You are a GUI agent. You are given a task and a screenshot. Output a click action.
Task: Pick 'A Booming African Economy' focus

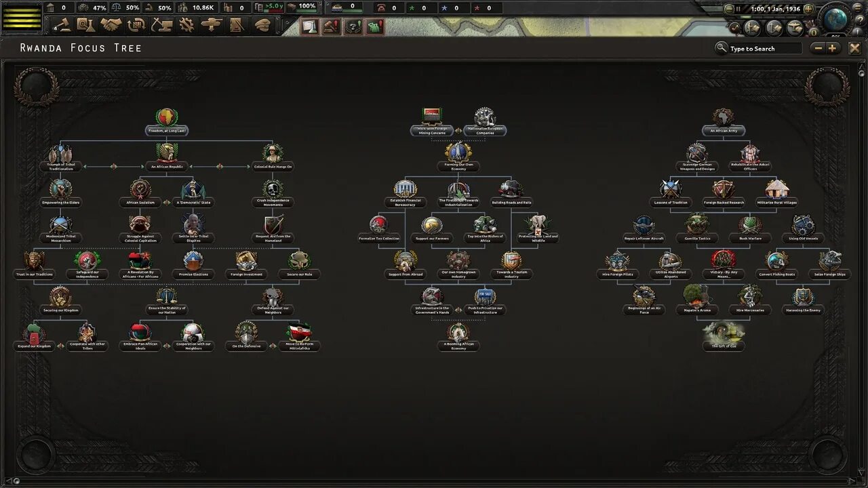[x=458, y=338]
